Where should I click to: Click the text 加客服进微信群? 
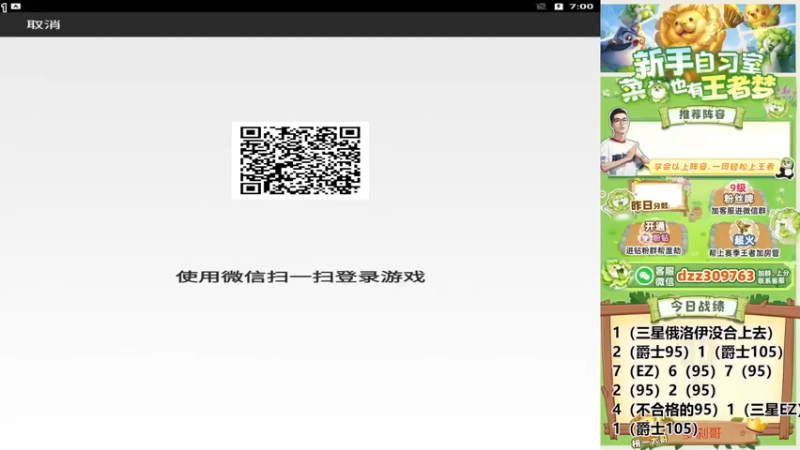coord(738,211)
